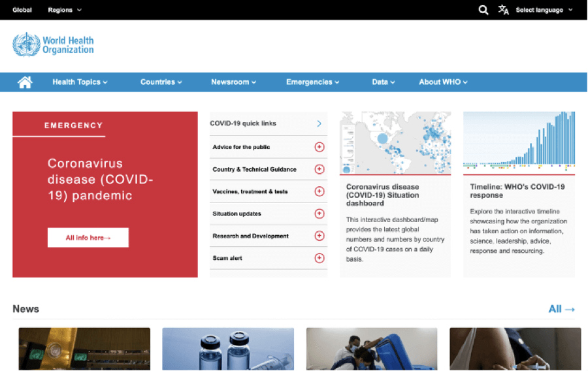Click plus icon beside Situation updates
588x371 pixels.
(319, 214)
